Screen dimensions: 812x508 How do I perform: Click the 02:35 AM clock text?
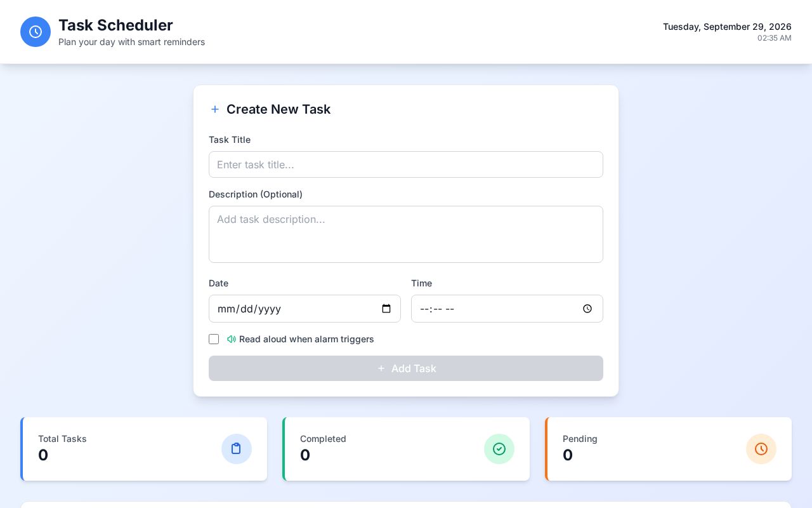point(775,38)
